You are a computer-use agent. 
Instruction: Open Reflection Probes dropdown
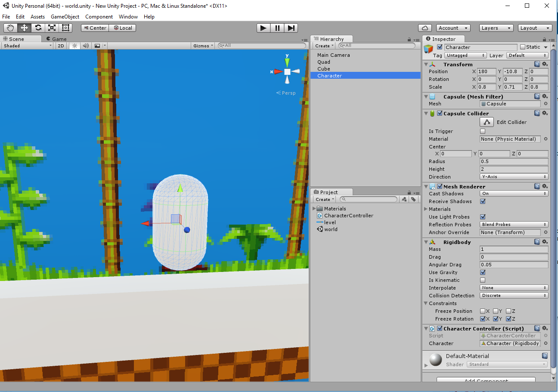[514, 225]
